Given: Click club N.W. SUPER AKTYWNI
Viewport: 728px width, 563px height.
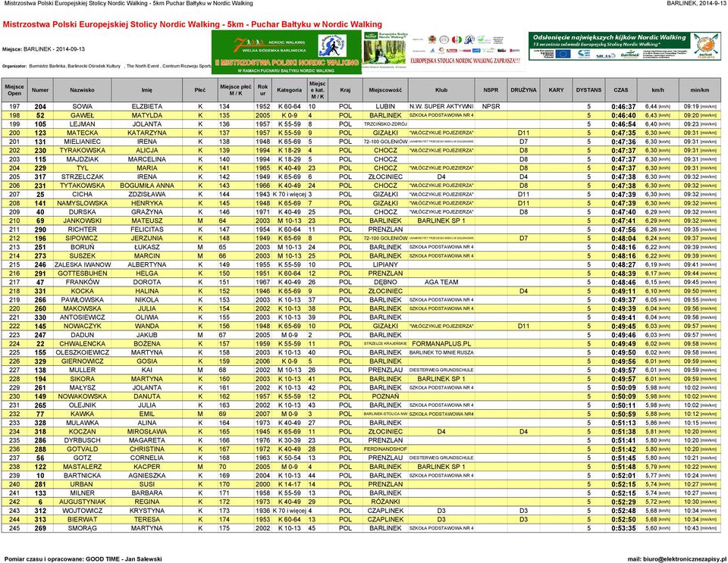Looking at the screenshot, I should [x=441, y=107].
